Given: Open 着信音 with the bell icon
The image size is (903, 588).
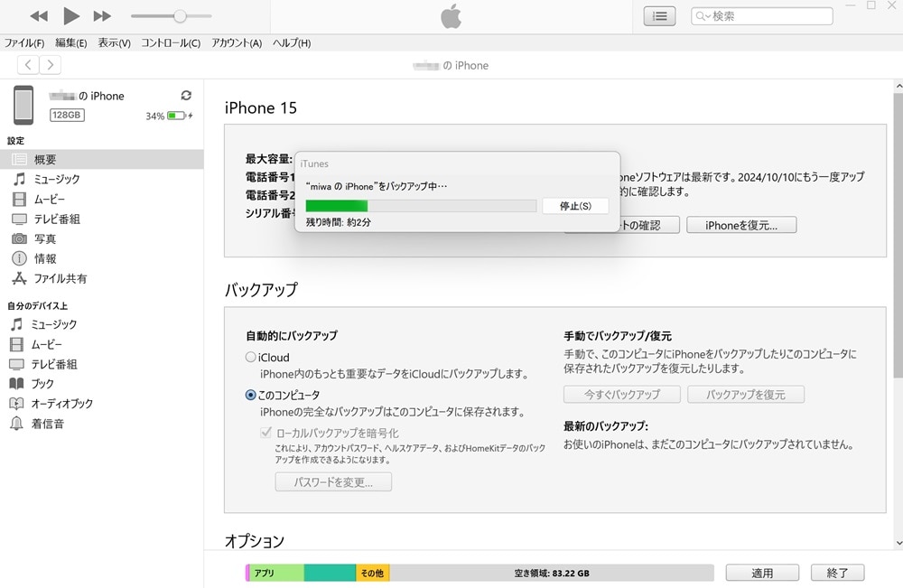Looking at the screenshot, I should [x=17, y=424].
